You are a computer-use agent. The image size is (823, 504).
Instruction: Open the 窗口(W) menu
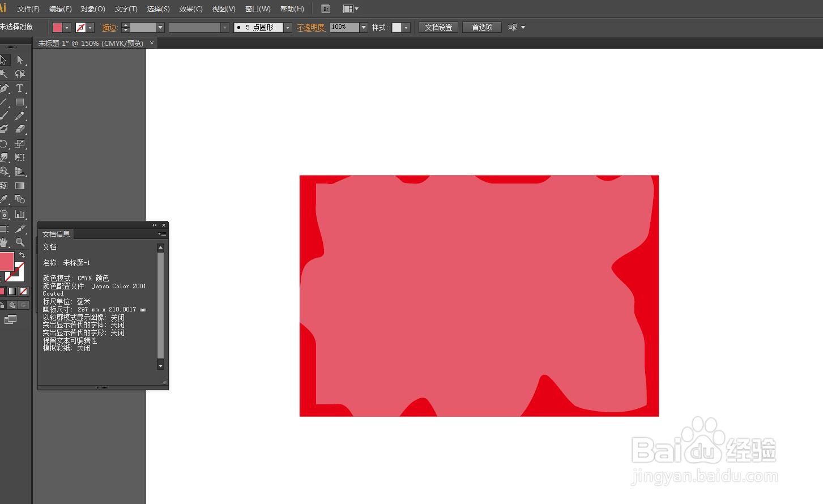coord(258,9)
